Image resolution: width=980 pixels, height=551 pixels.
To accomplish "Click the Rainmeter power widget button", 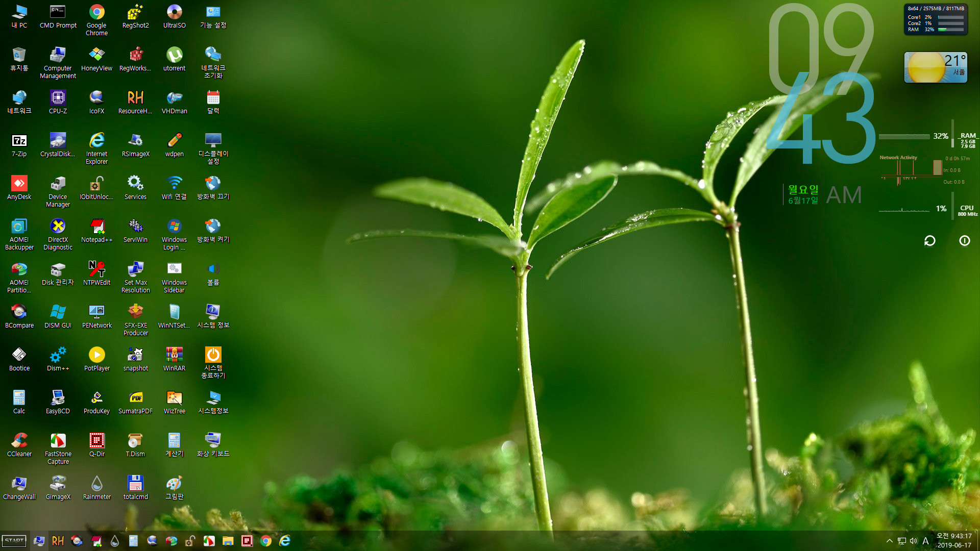I will (964, 241).
